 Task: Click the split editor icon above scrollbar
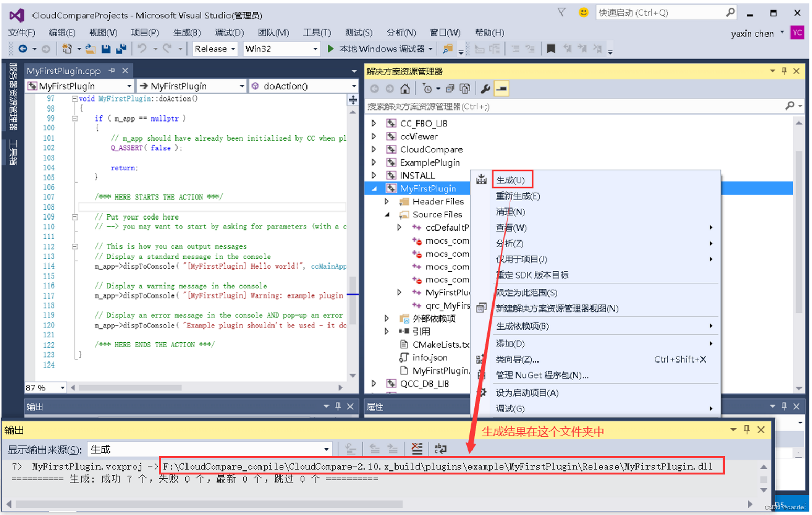[x=353, y=100]
